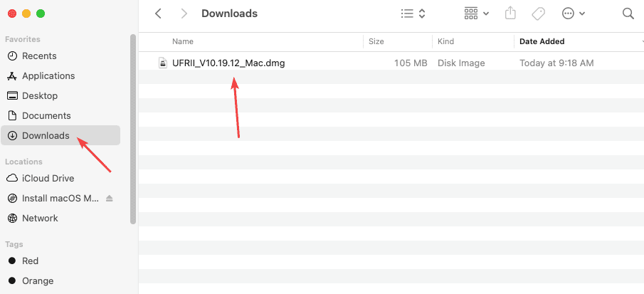Screen dimensions: 644x294
Task: Click the Edit Tags icon
Action: [539, 14]
